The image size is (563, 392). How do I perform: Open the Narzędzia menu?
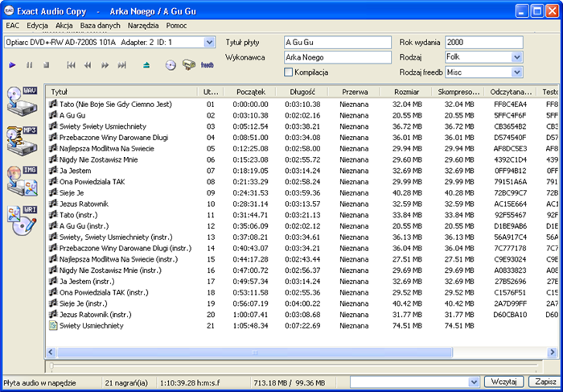pyautogui.click(x=144, y=25)
